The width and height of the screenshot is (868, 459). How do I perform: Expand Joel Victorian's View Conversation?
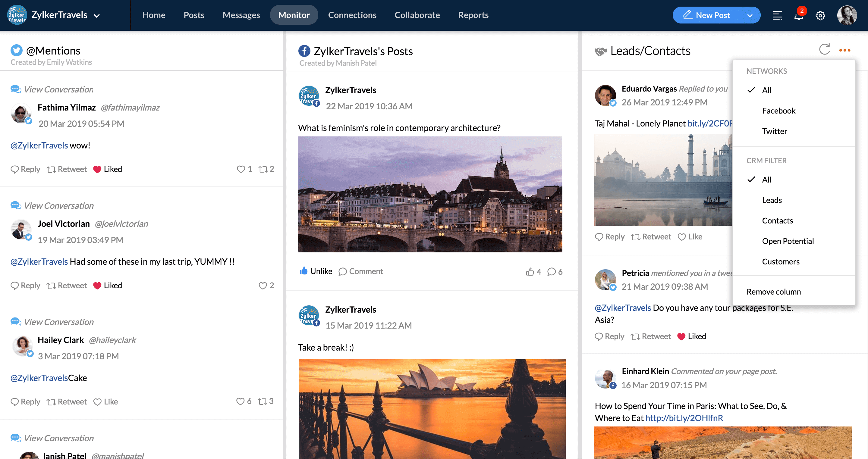(x=52, y=205)
